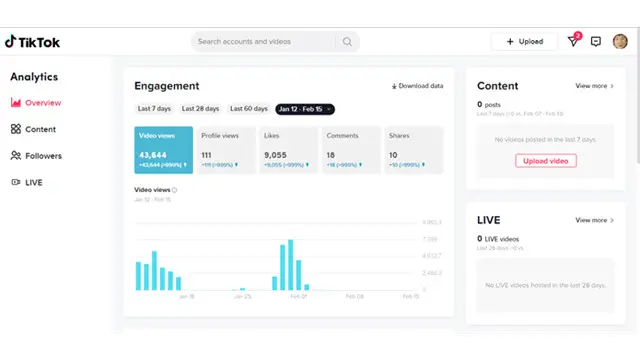640x360 pixels.
Task: Click the 9,055 likes value
Action: 276,155
